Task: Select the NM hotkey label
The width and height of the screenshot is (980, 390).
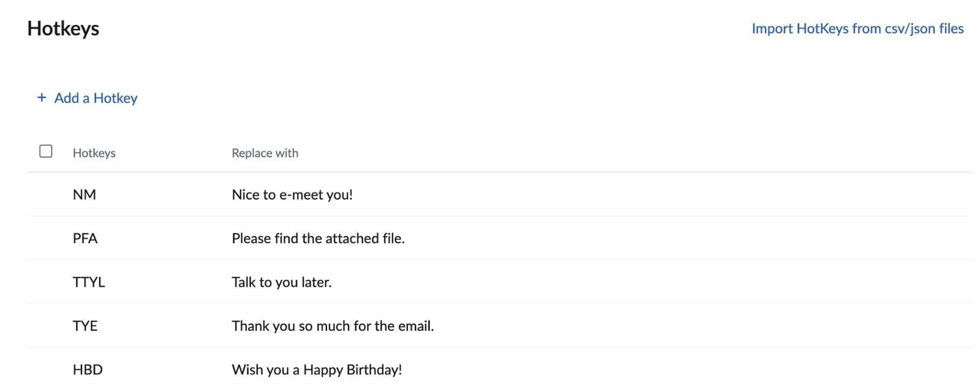Action: click(85, 195)
